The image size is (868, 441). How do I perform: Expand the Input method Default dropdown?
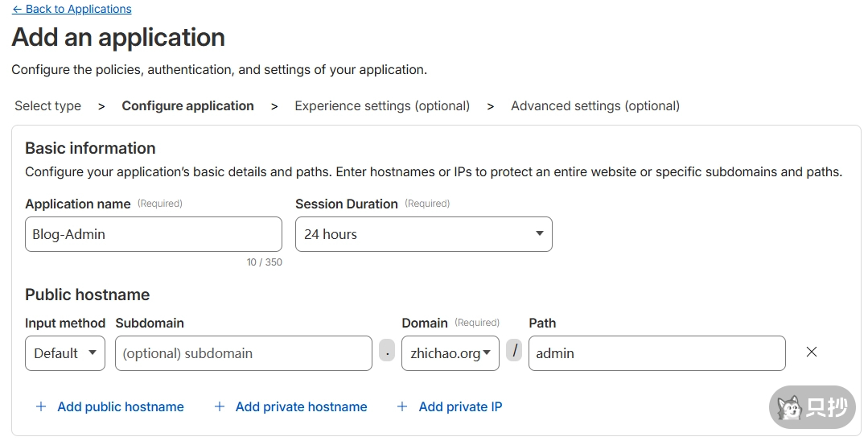(65, 353)
